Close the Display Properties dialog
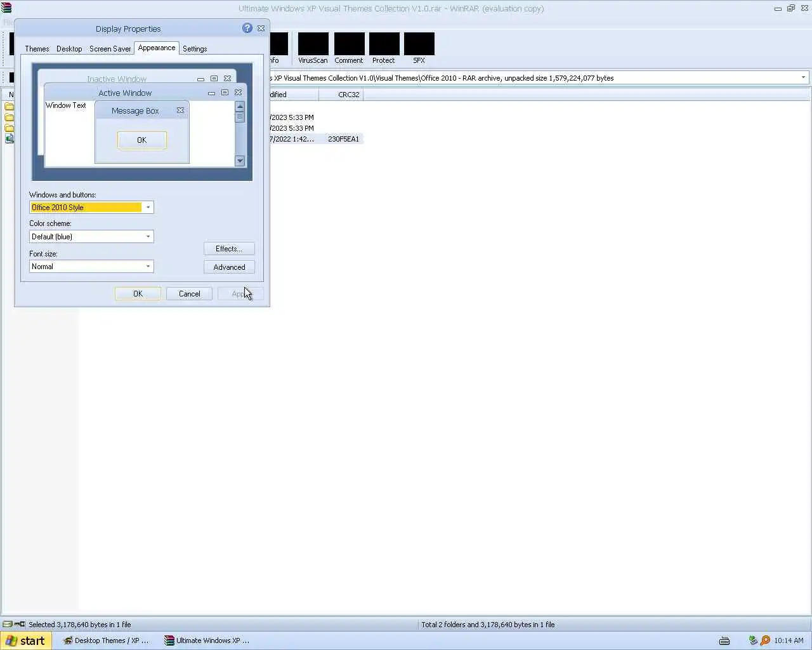 click(261, 29)
